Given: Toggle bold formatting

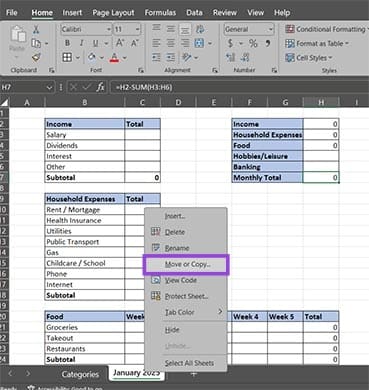Looking at the screenshot, I should pyautogui.click(x=67, y=43).
